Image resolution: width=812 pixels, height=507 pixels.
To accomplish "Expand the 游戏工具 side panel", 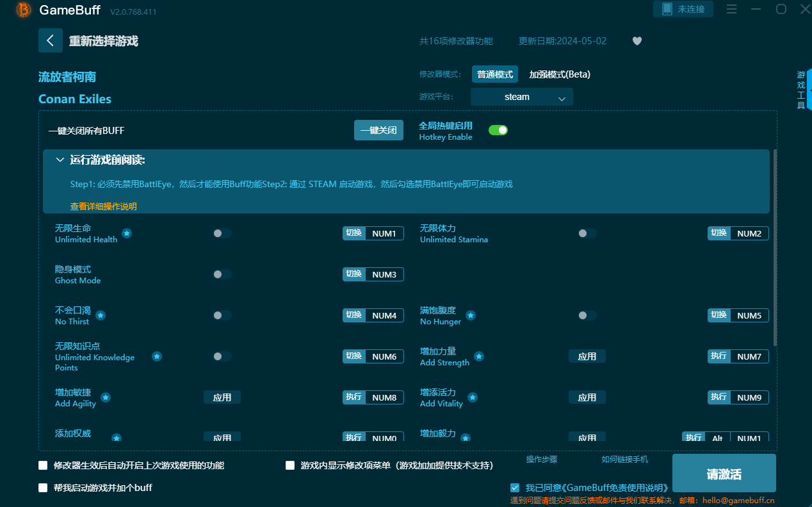I will point(803,90).
